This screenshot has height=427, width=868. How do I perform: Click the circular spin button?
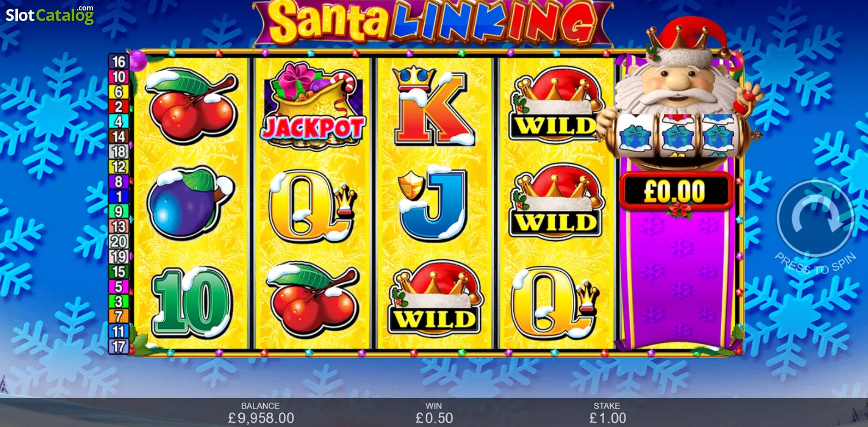[815, 219]
